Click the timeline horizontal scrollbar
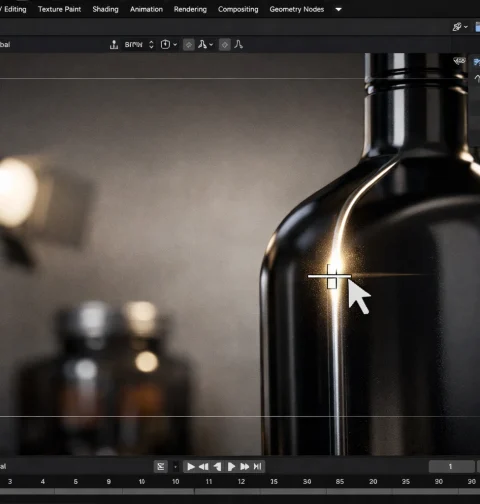Viewport: 480px width, 504px height. [x=240, y=491]
